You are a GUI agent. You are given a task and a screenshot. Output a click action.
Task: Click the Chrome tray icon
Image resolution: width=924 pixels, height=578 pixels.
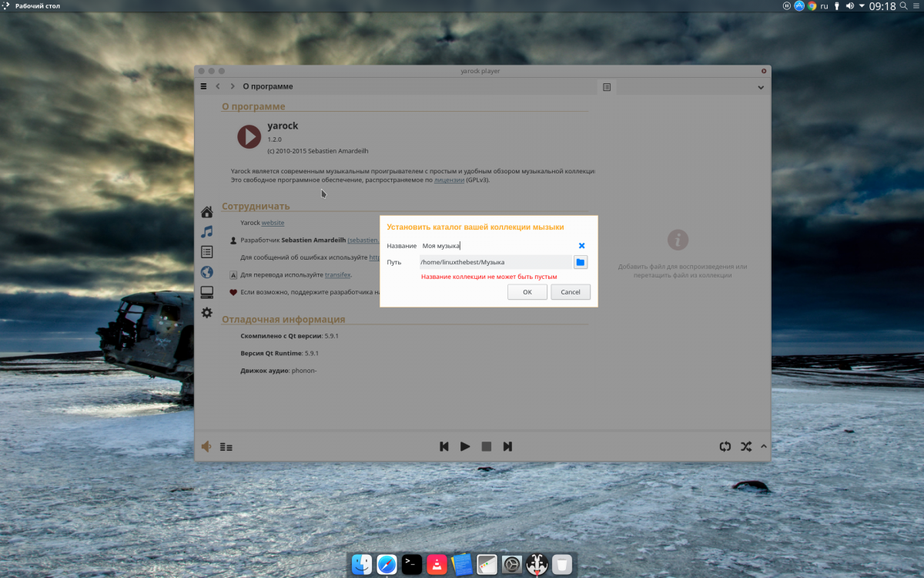coord(812,6)
